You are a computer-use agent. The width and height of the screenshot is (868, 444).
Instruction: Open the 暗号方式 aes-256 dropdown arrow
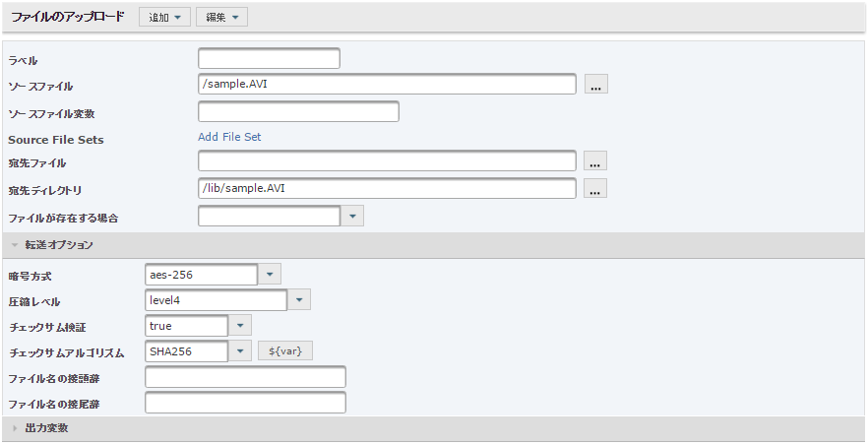[270, 274]
